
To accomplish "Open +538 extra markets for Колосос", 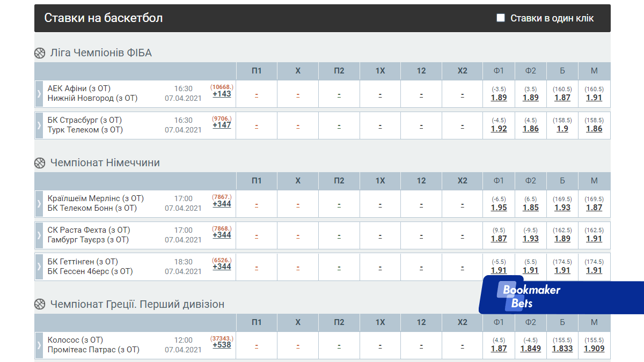I will pyautogui.click(x=222, y=345).
